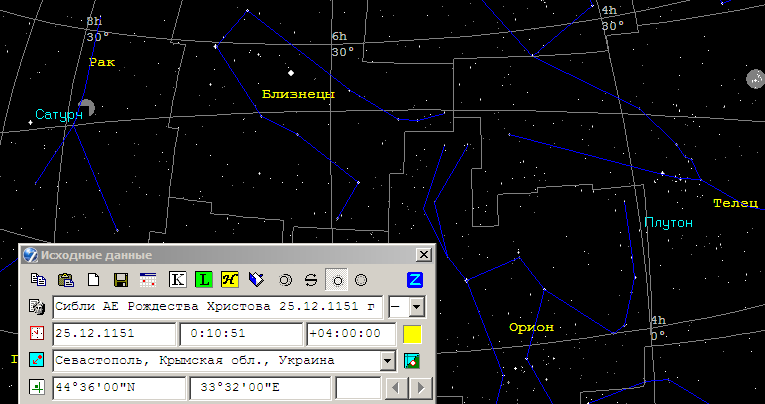
Task: Click the longitude field 33°32'00"E
Action: (x=261, y=388)
